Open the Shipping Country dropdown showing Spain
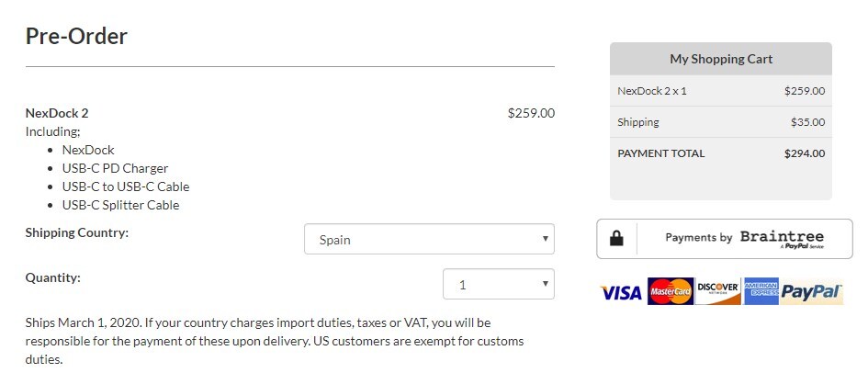The width and height of the screenshot is (868, 373). [x=429, y=239]
